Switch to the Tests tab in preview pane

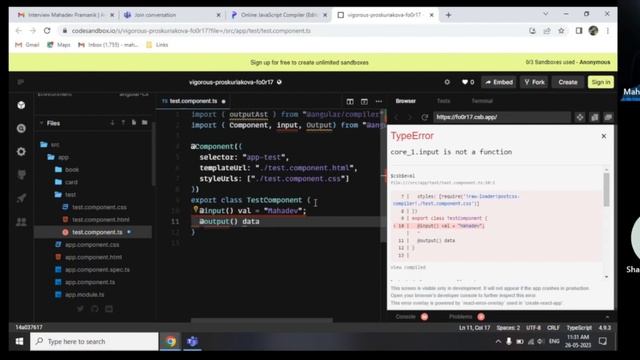pos(443,101)
